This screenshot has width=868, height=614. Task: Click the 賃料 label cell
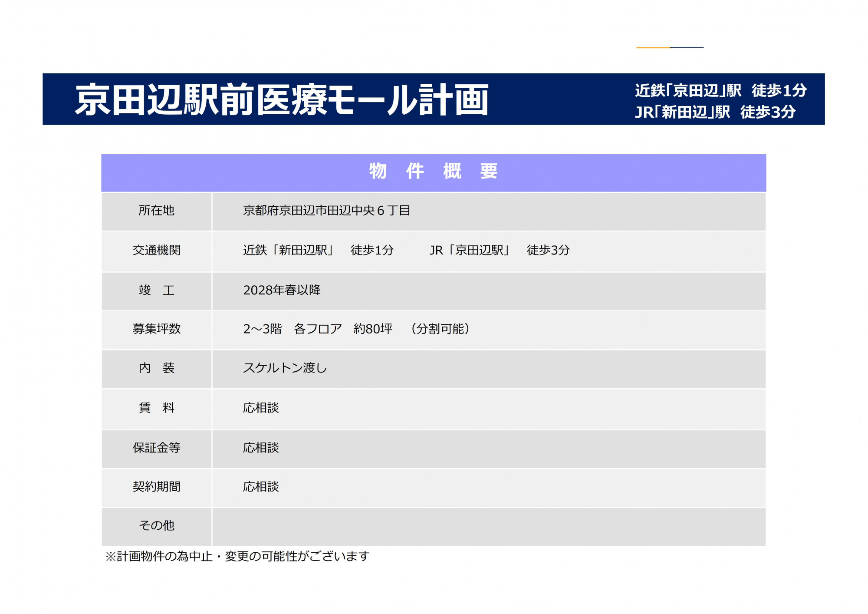pyautogui.click(x=156, y=408)
